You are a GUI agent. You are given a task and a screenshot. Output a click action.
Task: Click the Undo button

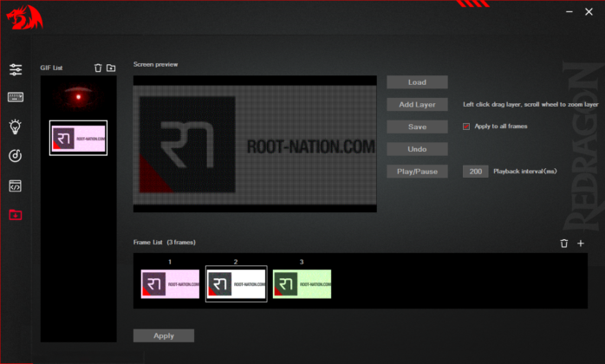(x=417, y=149)
